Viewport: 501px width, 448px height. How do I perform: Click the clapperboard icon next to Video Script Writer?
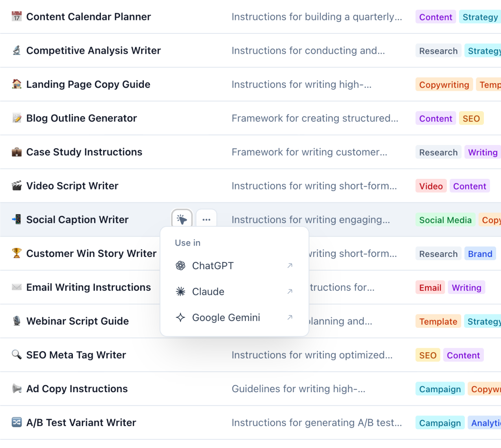[16, 186]
